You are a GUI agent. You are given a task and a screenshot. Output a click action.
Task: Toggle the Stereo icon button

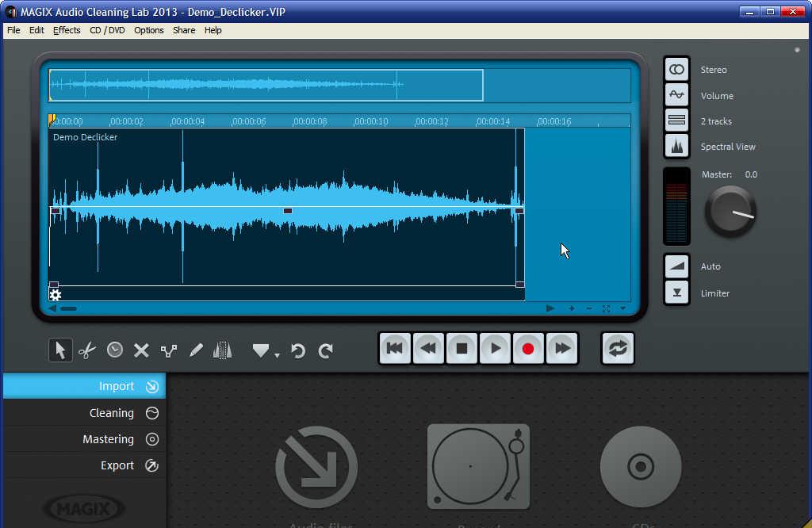tap(677, 69)
